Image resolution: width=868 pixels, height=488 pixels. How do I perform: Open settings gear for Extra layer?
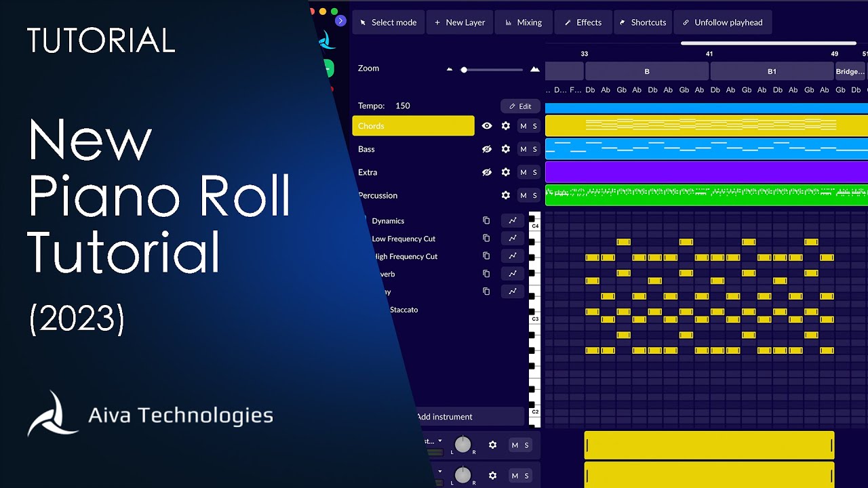[505, 172]
